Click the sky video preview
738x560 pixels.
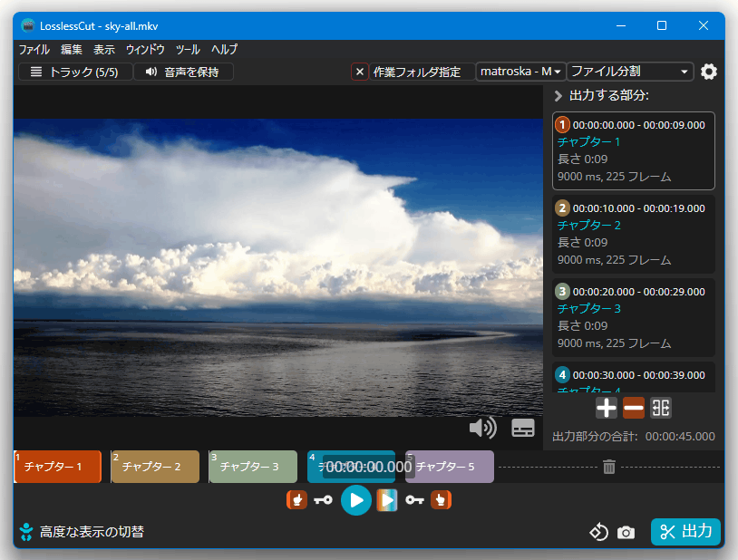(x=278, y=267)
